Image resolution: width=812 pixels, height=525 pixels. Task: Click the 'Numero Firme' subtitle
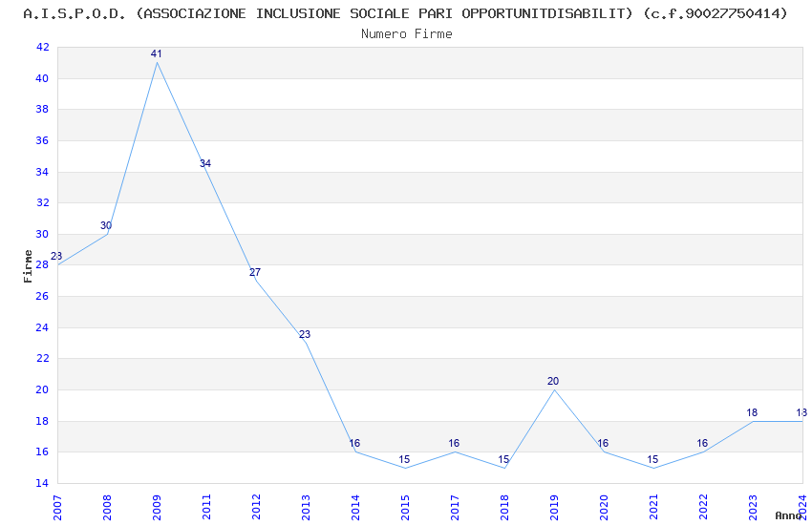407,34
